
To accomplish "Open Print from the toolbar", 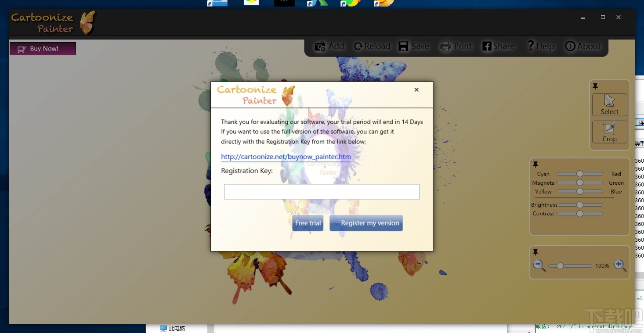I will coord(456,46).
